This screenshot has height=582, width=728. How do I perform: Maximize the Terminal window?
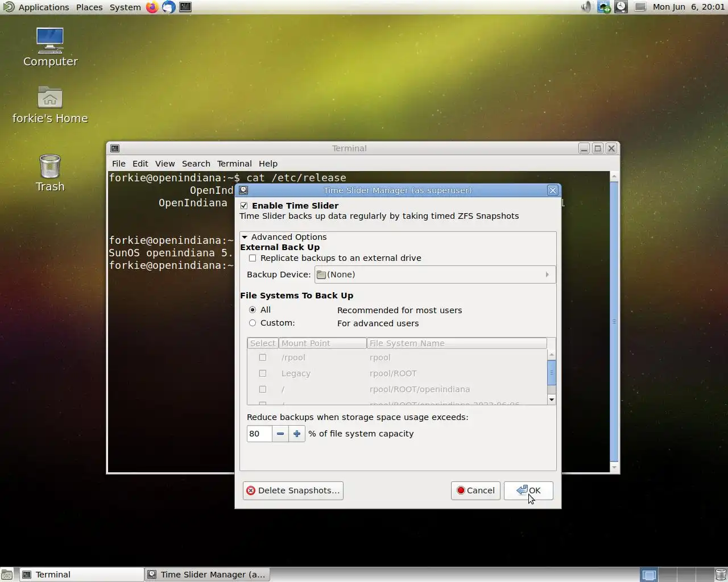pos(597,148)
